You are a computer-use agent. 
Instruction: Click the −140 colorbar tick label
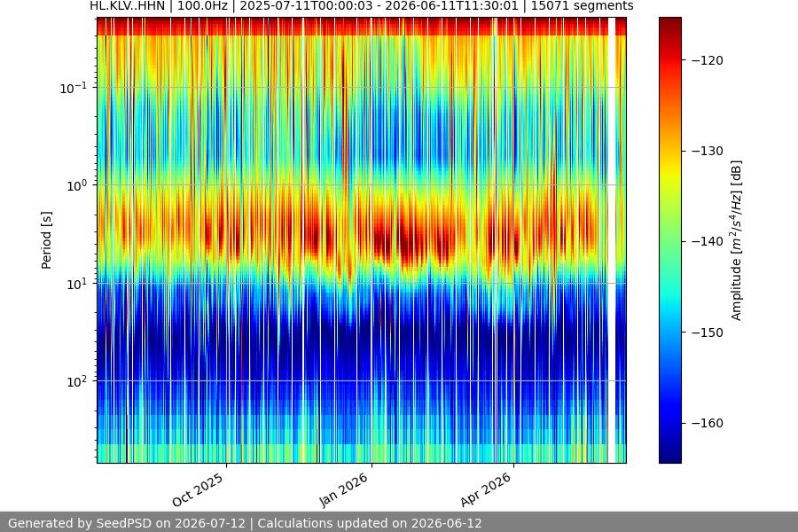click(708, 241)
